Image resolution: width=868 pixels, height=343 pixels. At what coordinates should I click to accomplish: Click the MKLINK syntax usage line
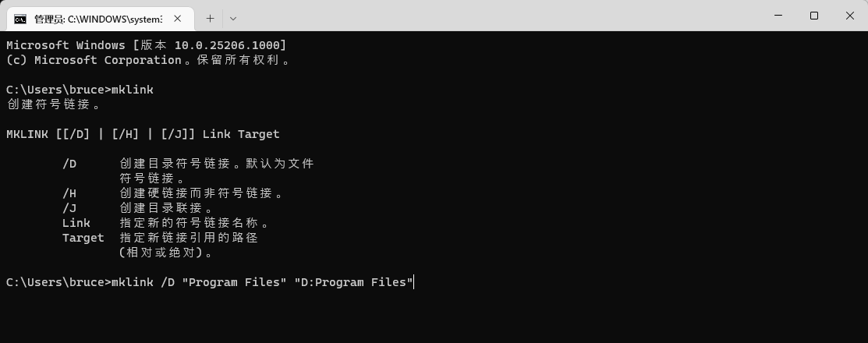tap(143, 134)
